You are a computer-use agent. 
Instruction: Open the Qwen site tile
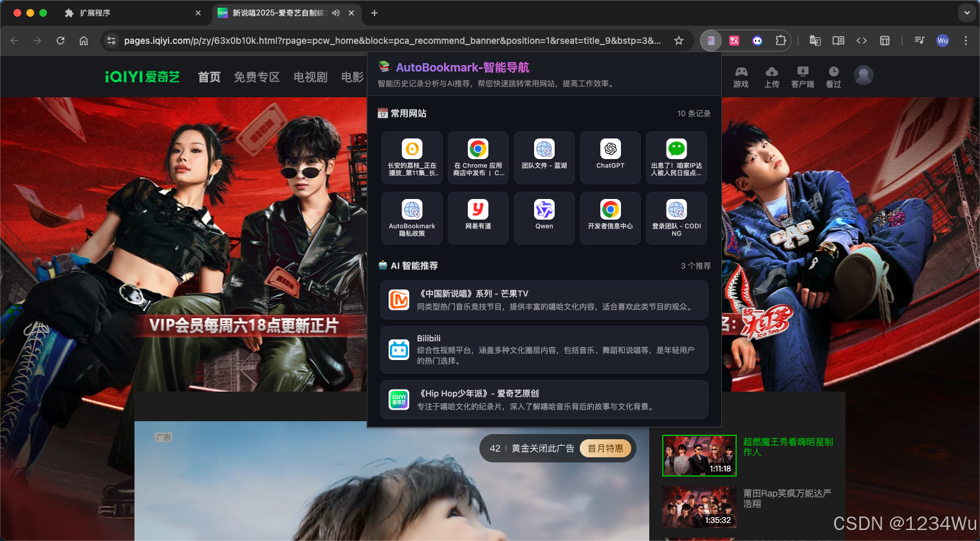pyautogui.click(x=544, y=218)
